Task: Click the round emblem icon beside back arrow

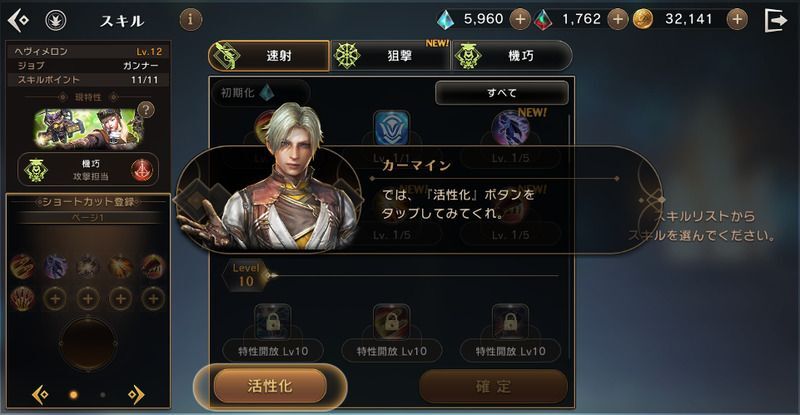Action: (56, 20)
